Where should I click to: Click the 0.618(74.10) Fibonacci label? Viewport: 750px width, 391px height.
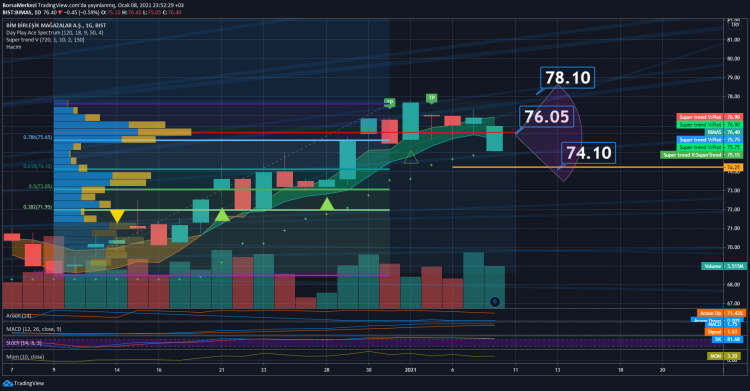coord(38,166)
